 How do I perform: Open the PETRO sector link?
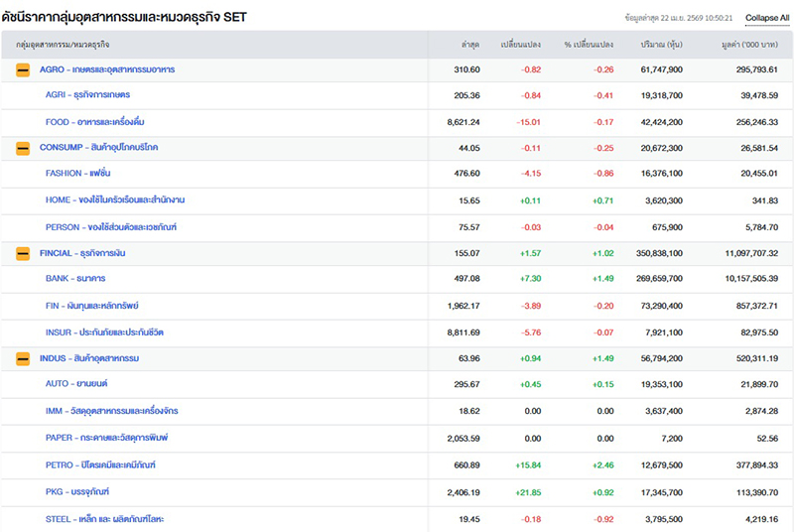coord(100,465)
